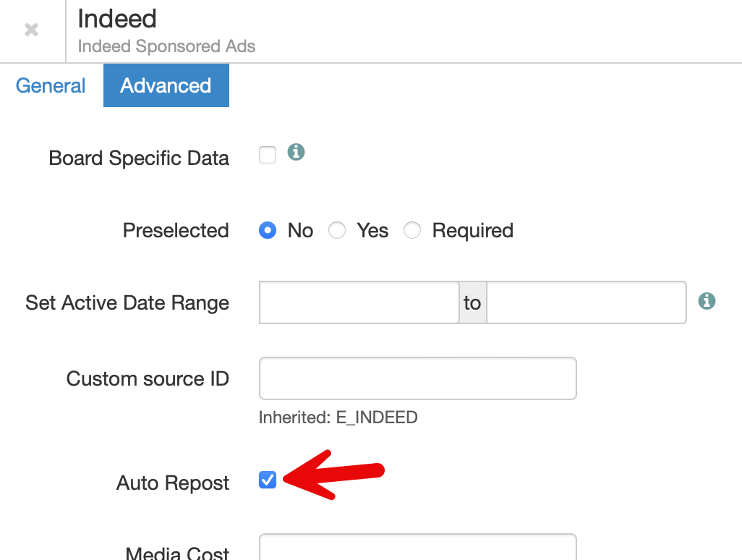
Task: Close the Indeed settings dialog
Action: pos(31,30)
